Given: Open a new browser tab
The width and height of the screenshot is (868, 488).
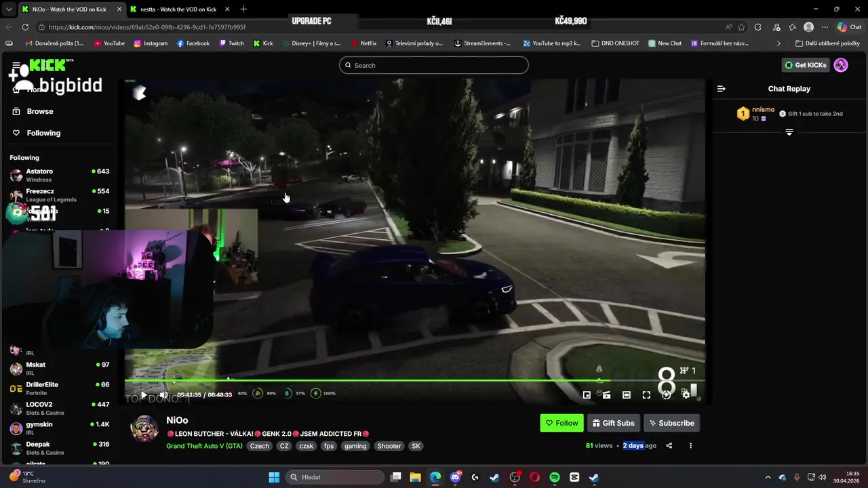Looking at the screenshot, I should [x=243, y=9].
